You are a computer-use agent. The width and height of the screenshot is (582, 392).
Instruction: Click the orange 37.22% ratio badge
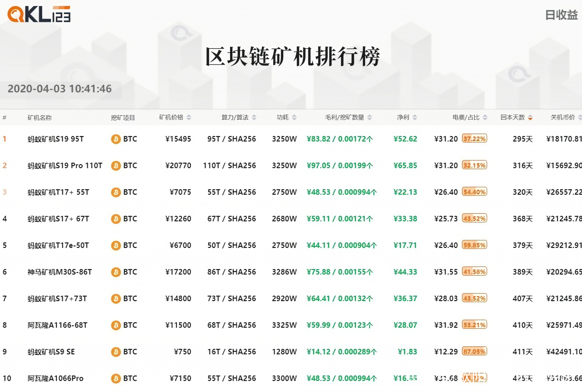(475, 139)
